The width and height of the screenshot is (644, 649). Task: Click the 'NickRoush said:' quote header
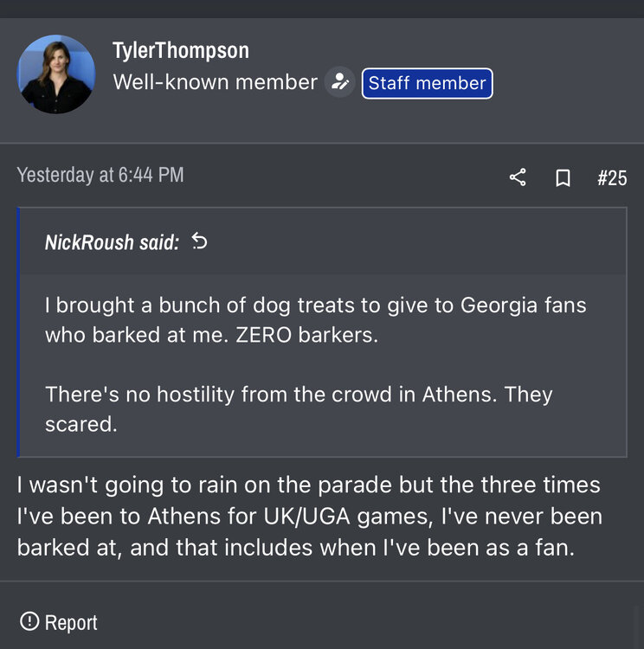(x=112, y=242)
